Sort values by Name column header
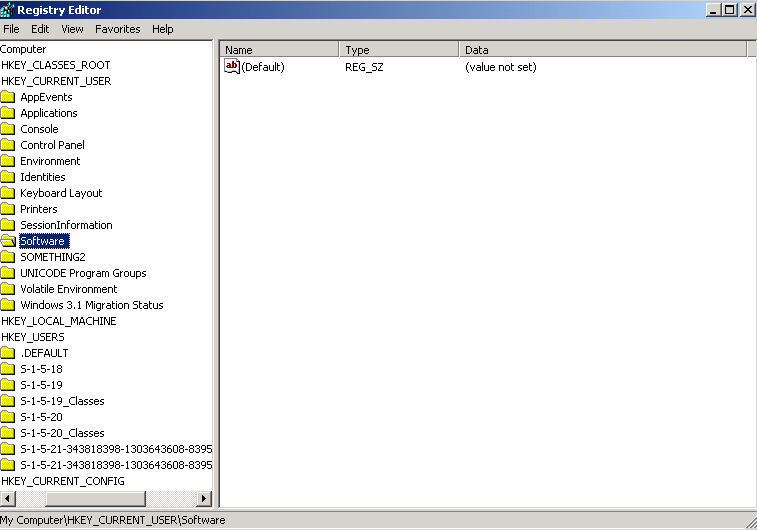 coord(280,49)
